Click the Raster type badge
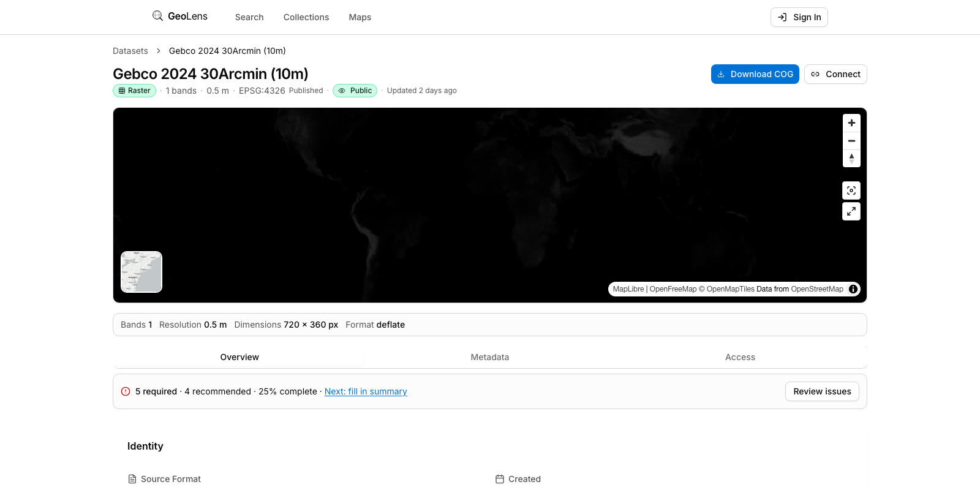The width and height of the screenshot is (980, 490). [134, 91]
